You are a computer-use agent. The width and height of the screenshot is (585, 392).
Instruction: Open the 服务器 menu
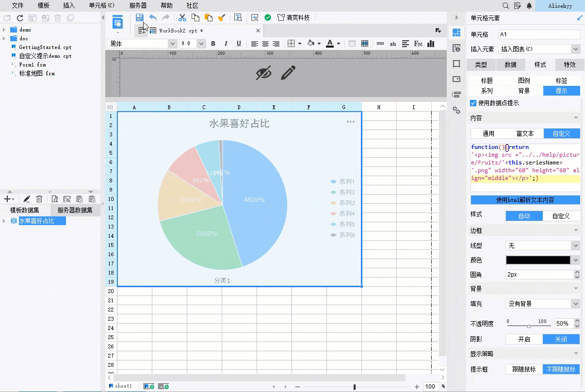pos(138,6)
